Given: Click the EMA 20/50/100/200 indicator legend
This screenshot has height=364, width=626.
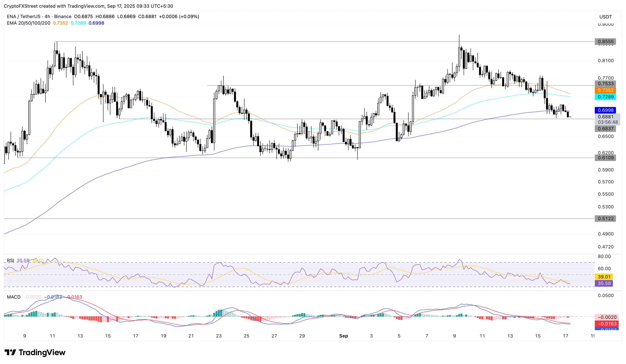Looking at the screenshot, I should click(x=29, y=23).
